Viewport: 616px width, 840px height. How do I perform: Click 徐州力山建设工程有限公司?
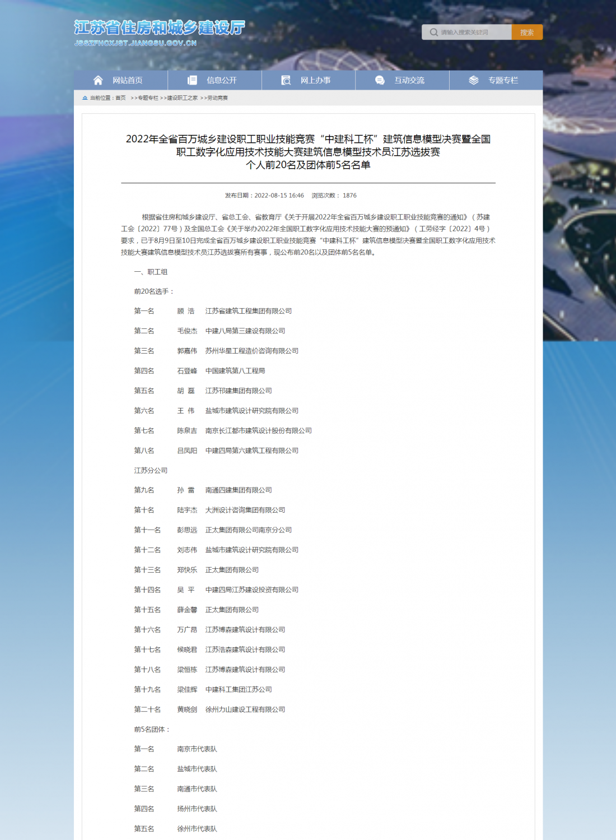point(245,709)
